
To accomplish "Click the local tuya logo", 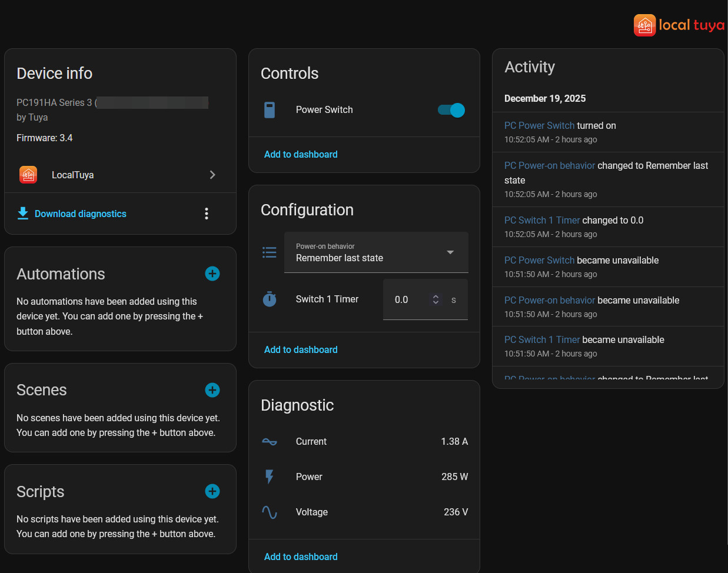I will coord(679,25).
